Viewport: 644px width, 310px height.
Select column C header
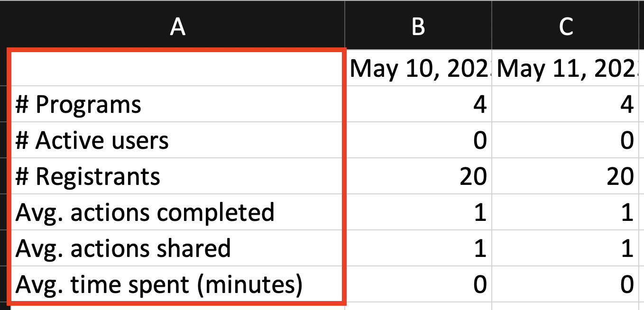pos(568,27)
